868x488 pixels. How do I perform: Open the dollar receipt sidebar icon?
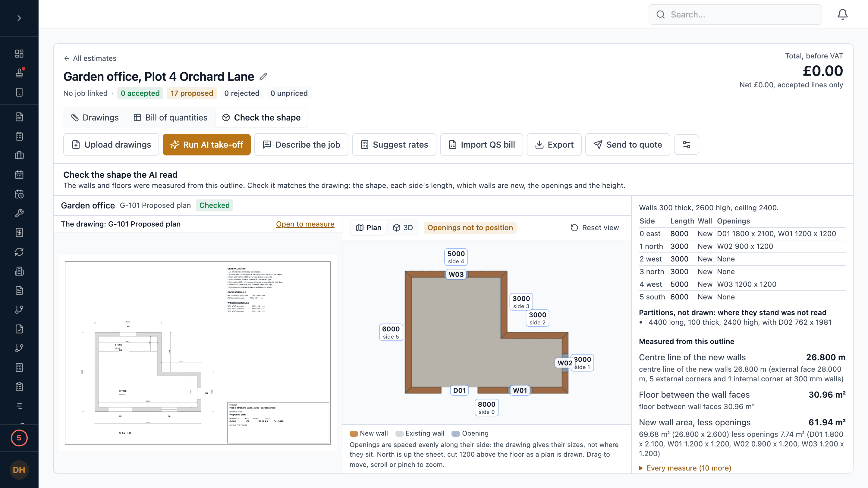click(x=19, y=232)
